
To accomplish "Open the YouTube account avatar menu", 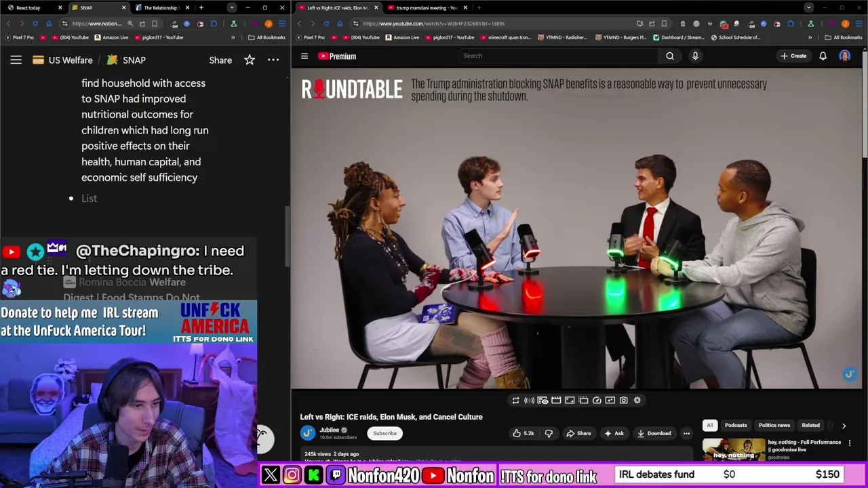I will (x=845, y=56).
